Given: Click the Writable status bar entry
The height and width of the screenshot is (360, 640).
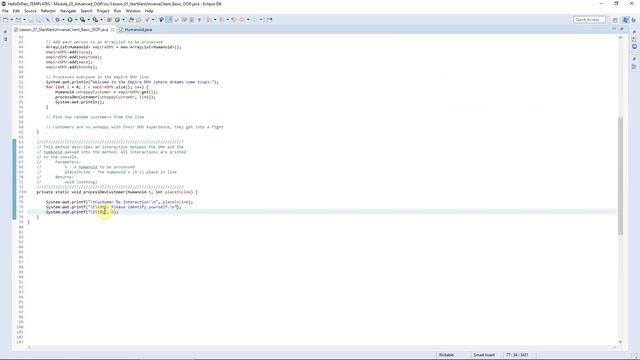Looking at the screenshot, I should (446, 355).
